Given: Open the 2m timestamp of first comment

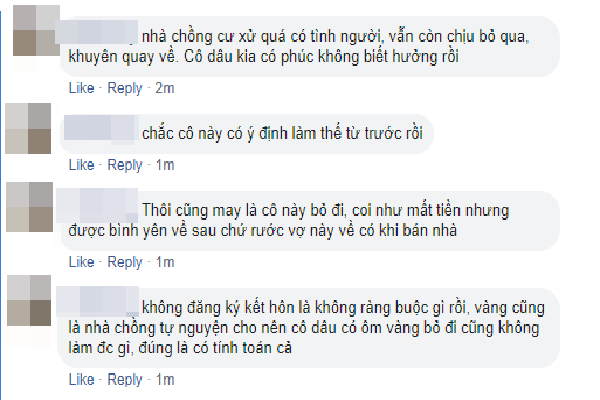Looking at the screenshot, I should (165, 88).
